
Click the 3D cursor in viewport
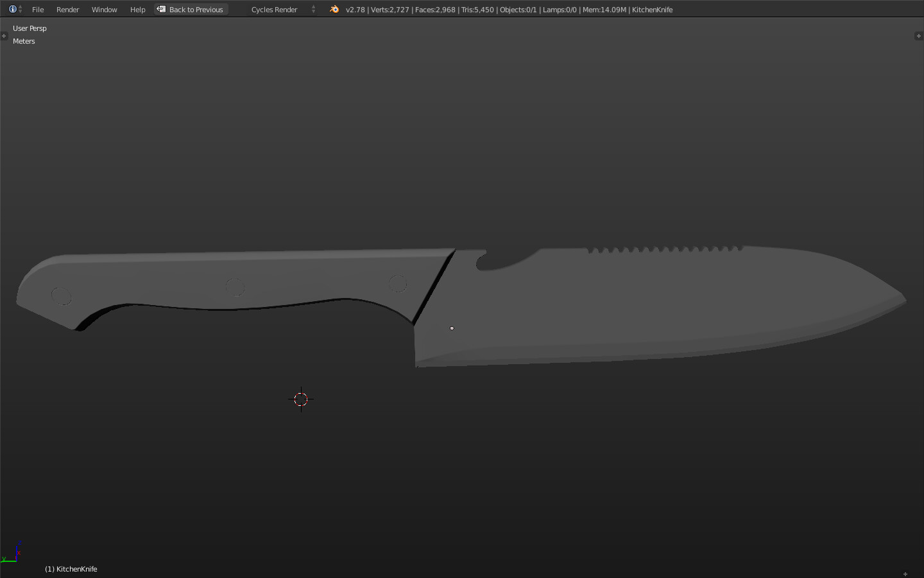click(301, 399)
